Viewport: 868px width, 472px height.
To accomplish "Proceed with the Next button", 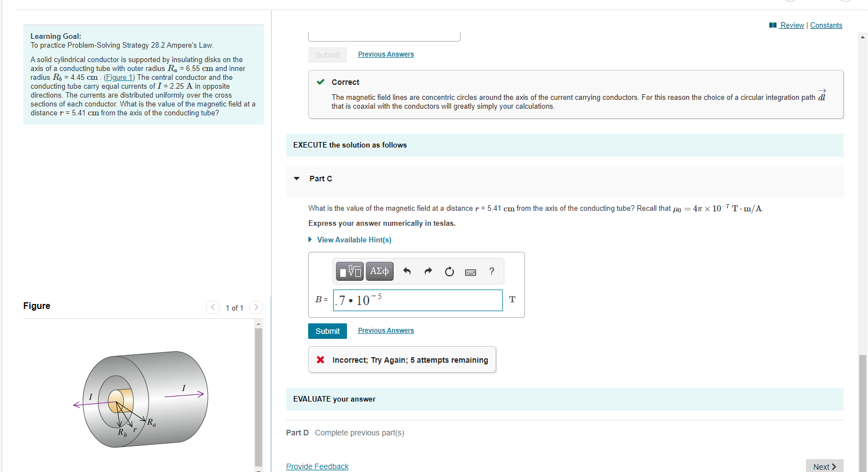I will click(825, 467).
